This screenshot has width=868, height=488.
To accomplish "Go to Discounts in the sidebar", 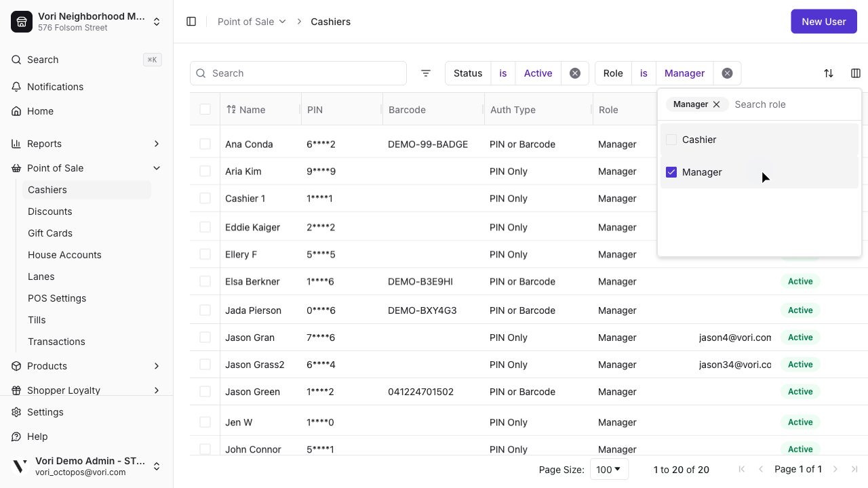I will coord(50,211).
